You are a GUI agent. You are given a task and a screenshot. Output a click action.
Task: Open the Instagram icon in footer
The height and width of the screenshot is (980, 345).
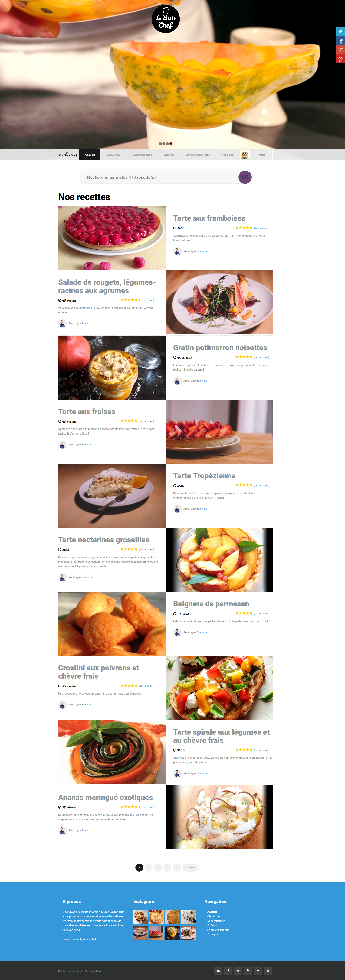pyautogui.click(x=258, y=971)
